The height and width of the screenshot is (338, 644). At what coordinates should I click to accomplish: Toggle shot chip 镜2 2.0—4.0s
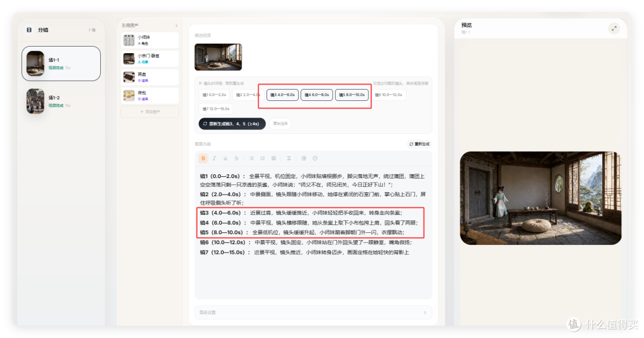pos(247,94)
